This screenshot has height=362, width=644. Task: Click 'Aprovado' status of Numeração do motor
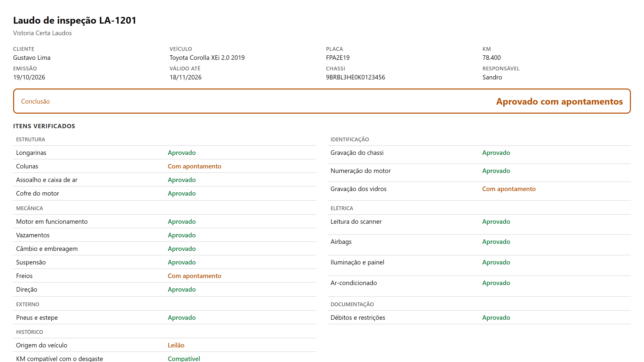pos(496,171)
